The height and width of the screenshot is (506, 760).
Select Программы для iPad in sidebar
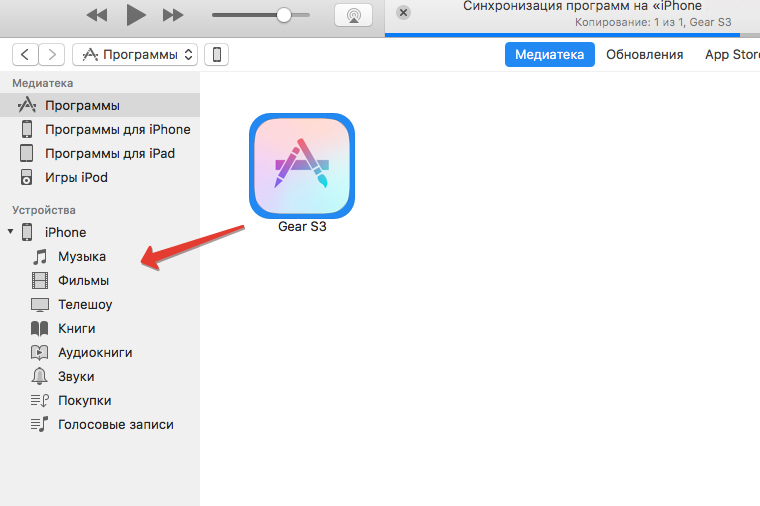100,153
